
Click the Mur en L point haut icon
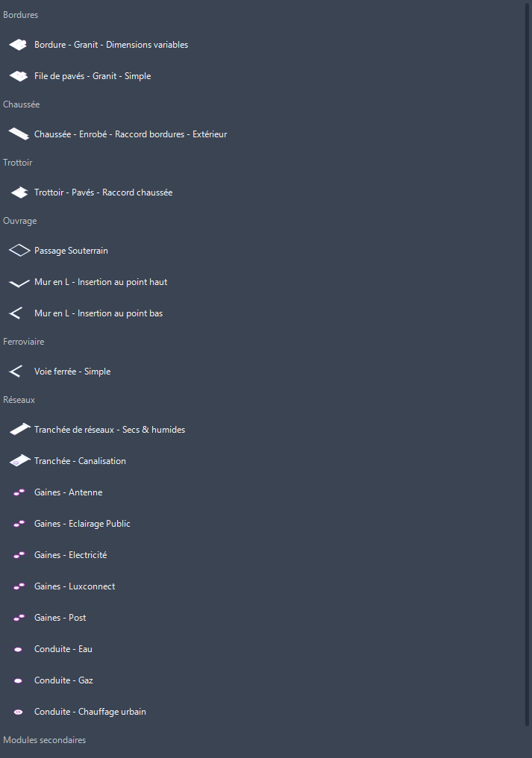click(x=18, y=283)
